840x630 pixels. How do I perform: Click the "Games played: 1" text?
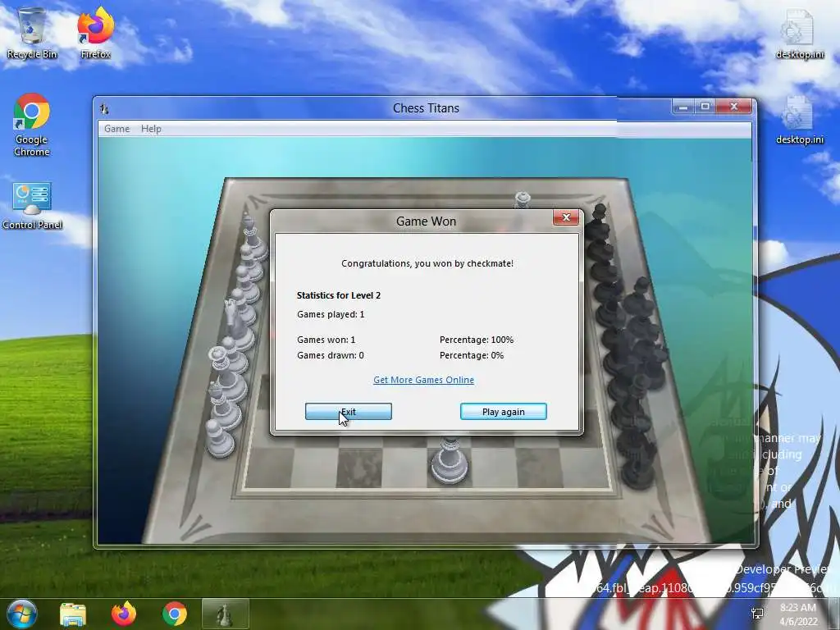(331, 314)
